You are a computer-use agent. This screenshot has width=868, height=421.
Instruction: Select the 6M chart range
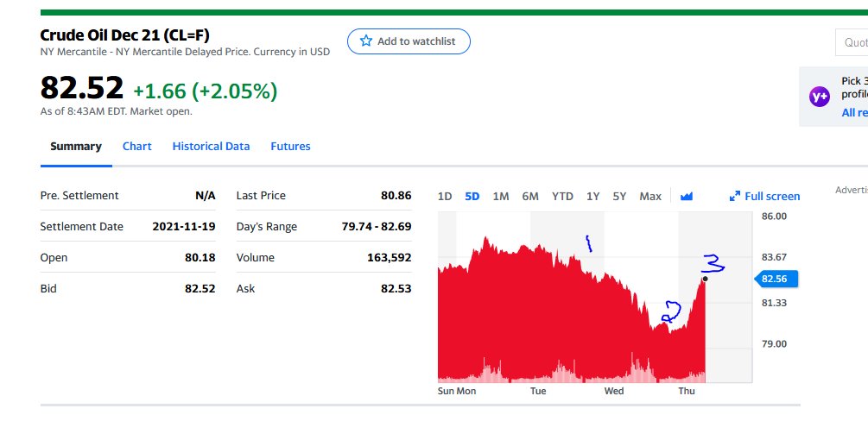click(x=530, y=197)
